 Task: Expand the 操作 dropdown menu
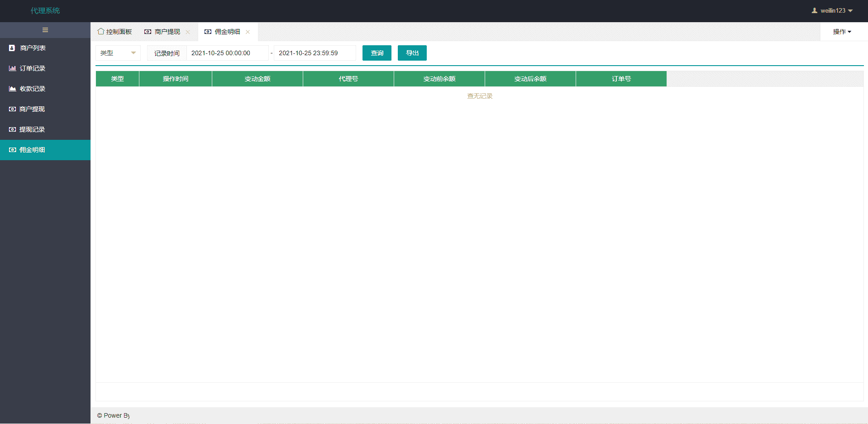842,32
